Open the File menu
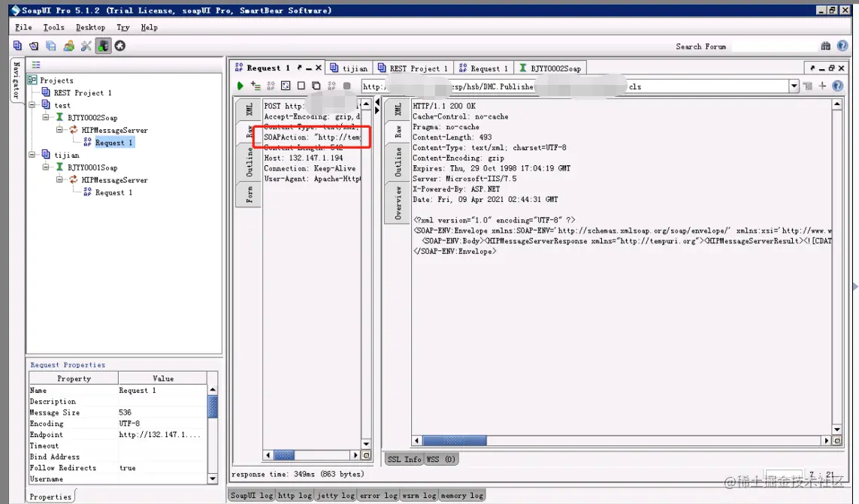859x504 pixels. [x=23, y=27]
